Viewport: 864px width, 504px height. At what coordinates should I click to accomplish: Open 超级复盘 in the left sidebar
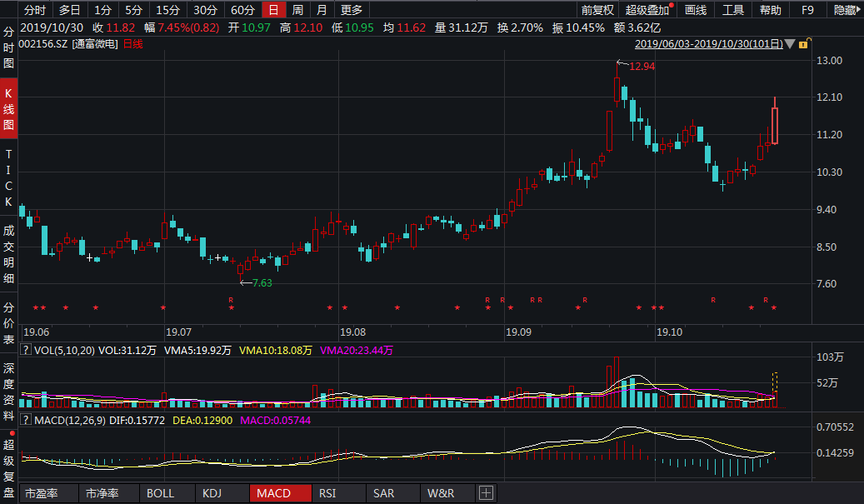click(8, 467)
